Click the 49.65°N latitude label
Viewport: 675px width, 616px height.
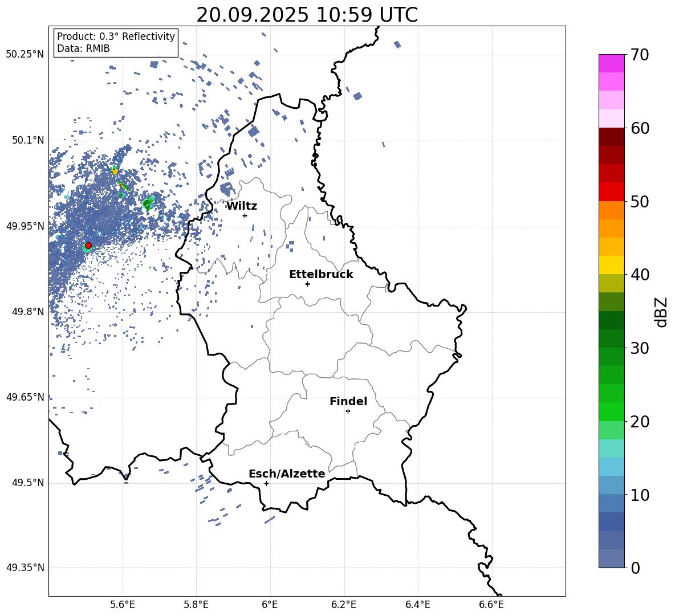25,397
